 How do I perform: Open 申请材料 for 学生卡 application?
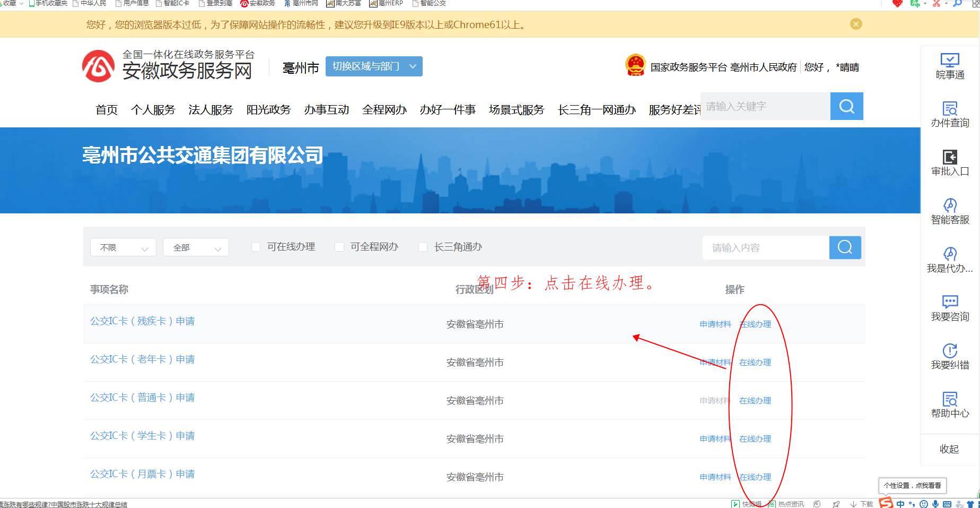[715, 439]
